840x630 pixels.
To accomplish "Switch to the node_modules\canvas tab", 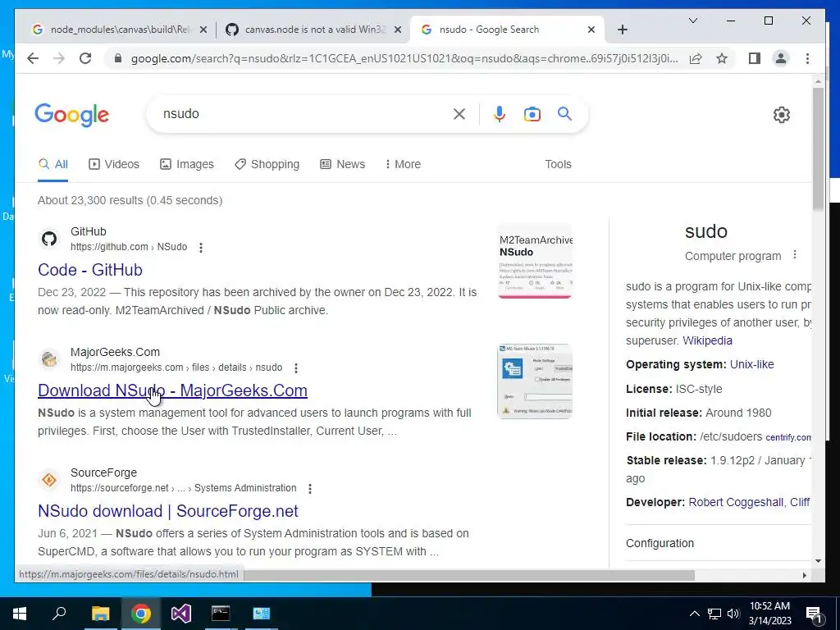I will (119, 30).
